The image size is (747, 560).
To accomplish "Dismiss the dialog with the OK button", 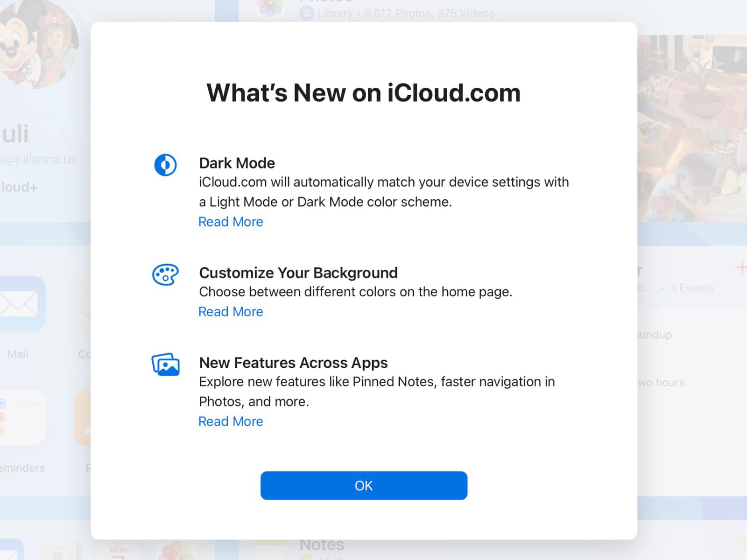I will coord(364,485).
